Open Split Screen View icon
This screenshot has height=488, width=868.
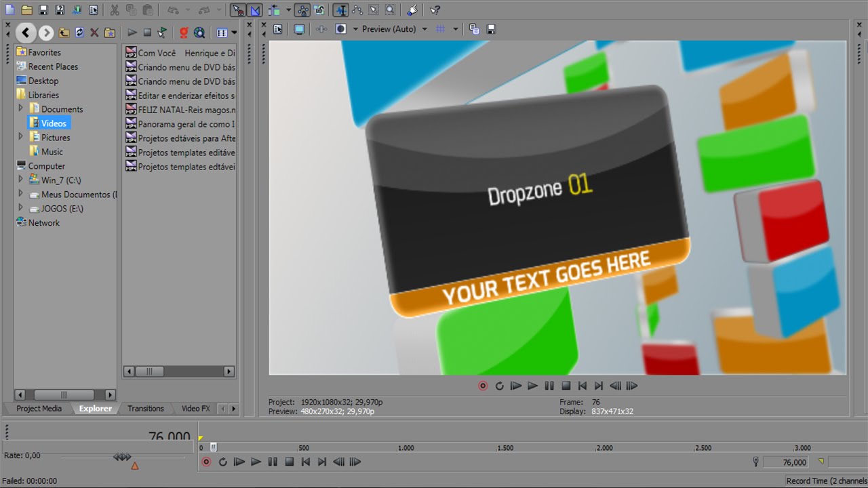coord(341,29)
